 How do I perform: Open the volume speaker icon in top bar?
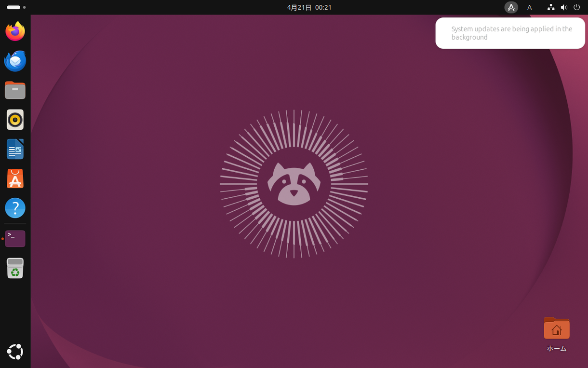point(563,7)
